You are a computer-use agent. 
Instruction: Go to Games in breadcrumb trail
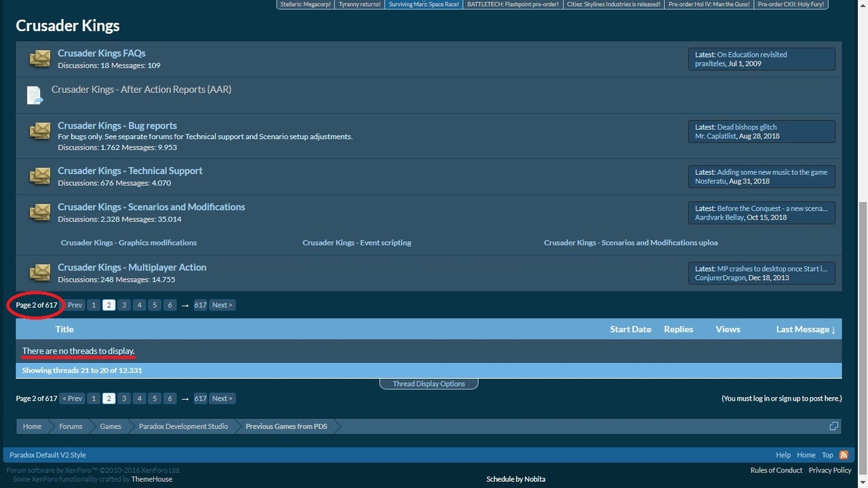111,426
